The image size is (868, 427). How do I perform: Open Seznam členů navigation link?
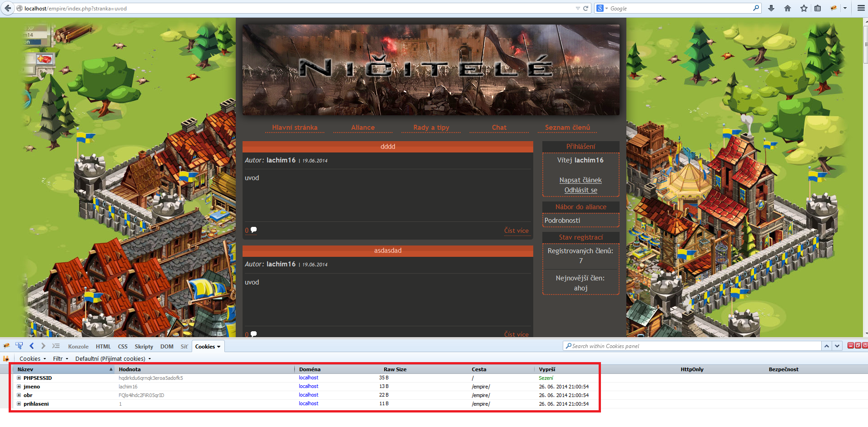pyautogui.click(x=567, y=128)
